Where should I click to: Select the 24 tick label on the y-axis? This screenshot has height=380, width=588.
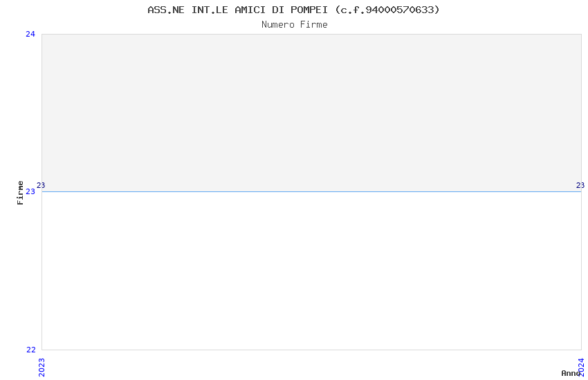coord(30,34)
